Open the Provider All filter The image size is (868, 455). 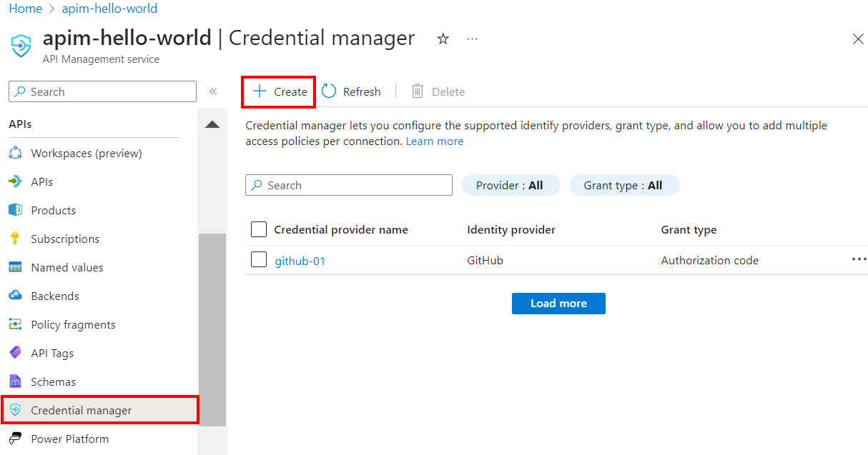pyautogui.click(x=511, y=185)
